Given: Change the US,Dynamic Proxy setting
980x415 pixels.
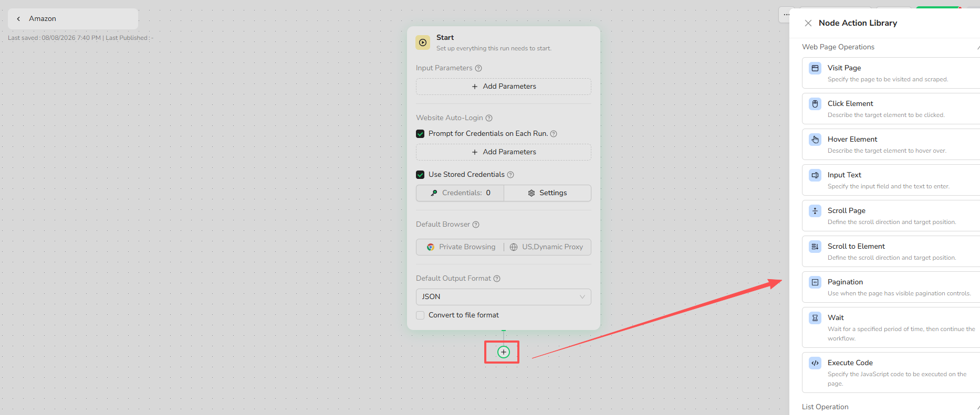Looking at the screenshot, I should tap(546, 247).
